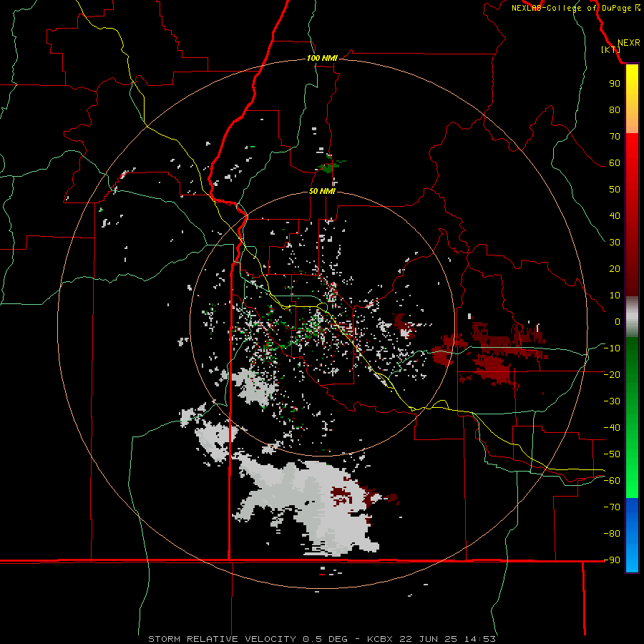Click the 80 value on the velocity scale

(615, 110)
